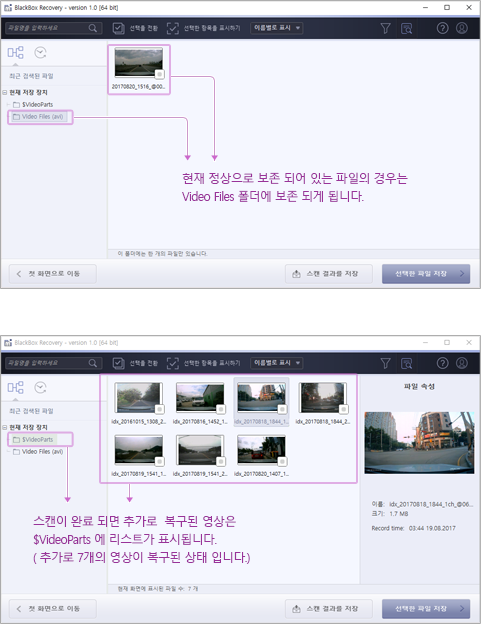Click 선택한 파일 저장 in seven-file window
Screen dimensions: 481x624
[426, 609]
